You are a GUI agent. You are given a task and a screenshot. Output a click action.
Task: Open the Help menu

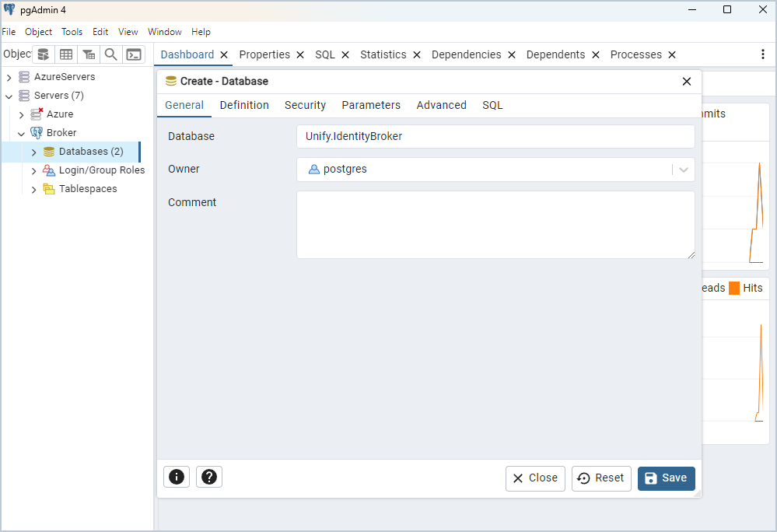[201, 32]
